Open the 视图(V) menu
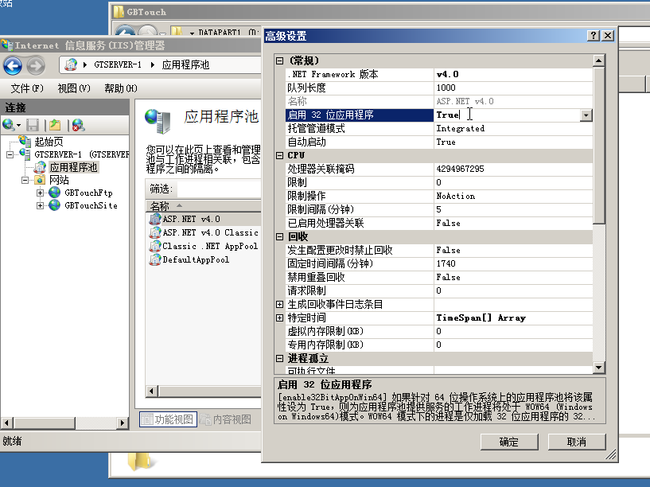This screenshot has height=487, width=650. (x=74, y=88)
